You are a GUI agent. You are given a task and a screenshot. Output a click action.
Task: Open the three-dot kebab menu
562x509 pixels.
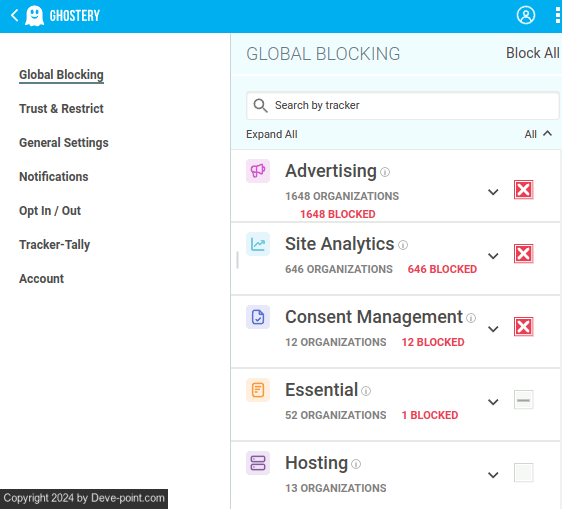pos(557,15)
